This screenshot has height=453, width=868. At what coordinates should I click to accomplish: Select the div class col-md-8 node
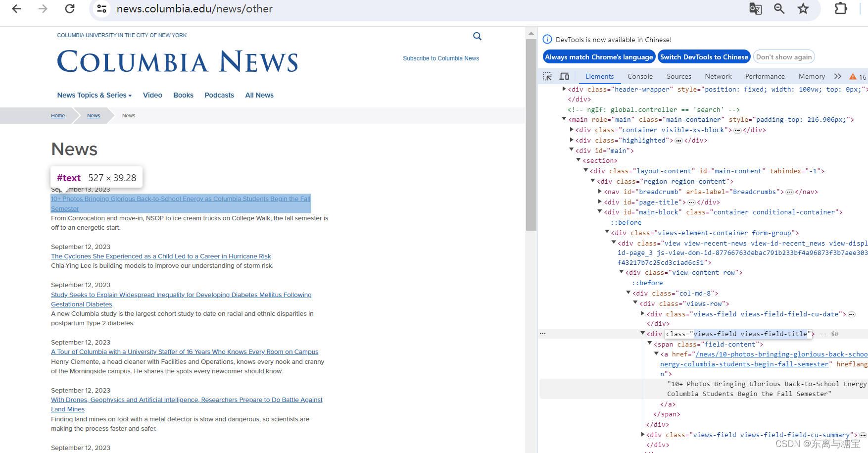(x=675, y=294)
